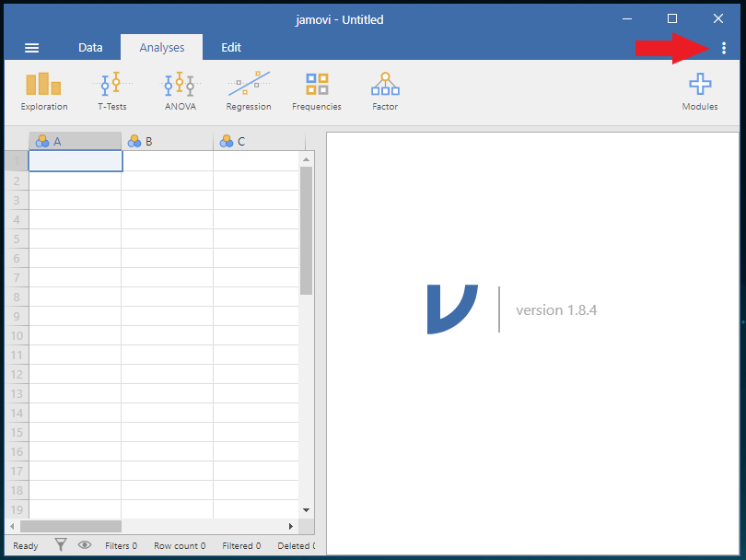
Task: Click the version 1.8.4 text
Action: tap(556, 310)
